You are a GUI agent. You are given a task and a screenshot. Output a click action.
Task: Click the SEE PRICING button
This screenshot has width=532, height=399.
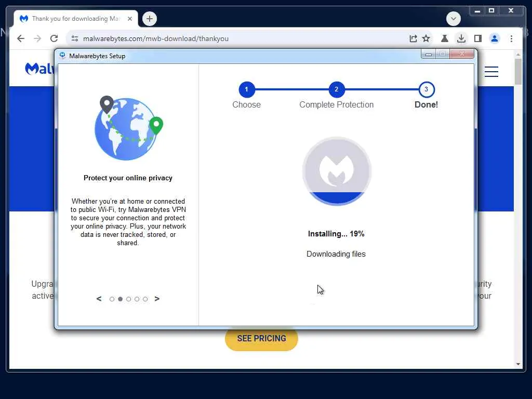tap(261, 339)
